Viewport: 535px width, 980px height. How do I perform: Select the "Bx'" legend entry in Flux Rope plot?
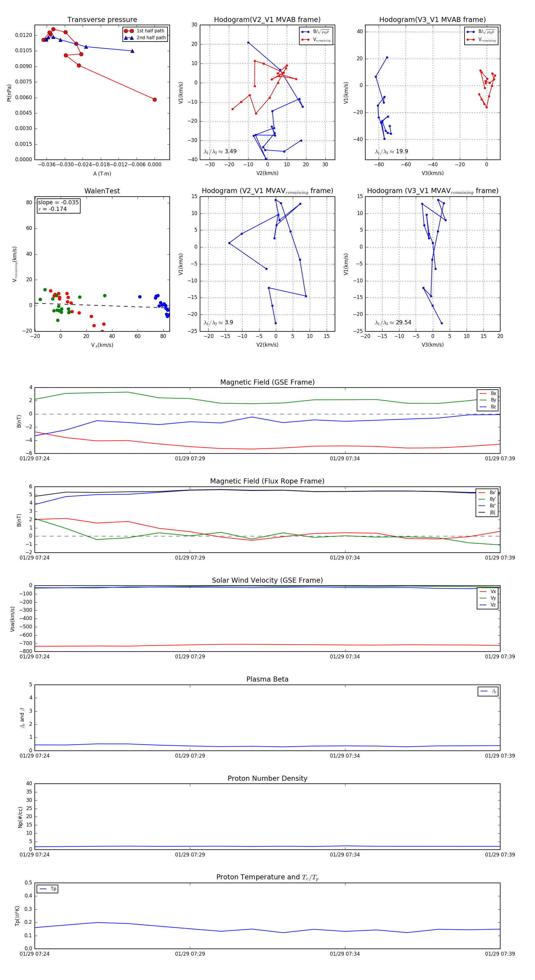click(487, 492)
